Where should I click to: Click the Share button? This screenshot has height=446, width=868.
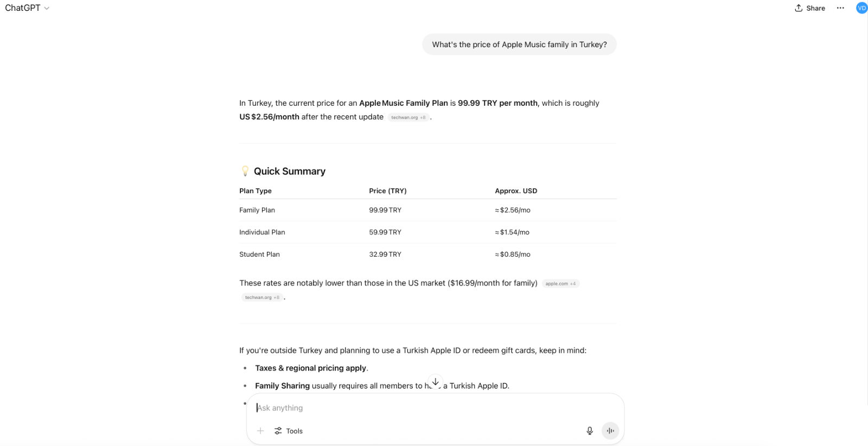point(810,8)
